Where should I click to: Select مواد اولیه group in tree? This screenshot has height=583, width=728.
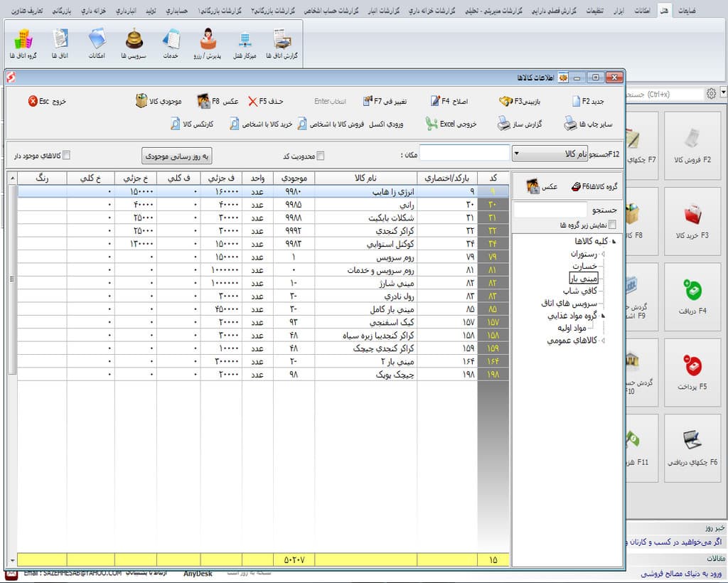572,328
